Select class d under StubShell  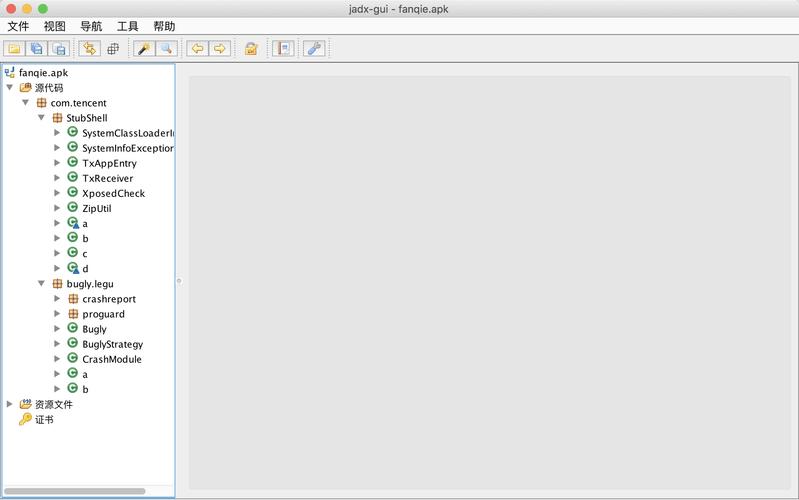85,269
